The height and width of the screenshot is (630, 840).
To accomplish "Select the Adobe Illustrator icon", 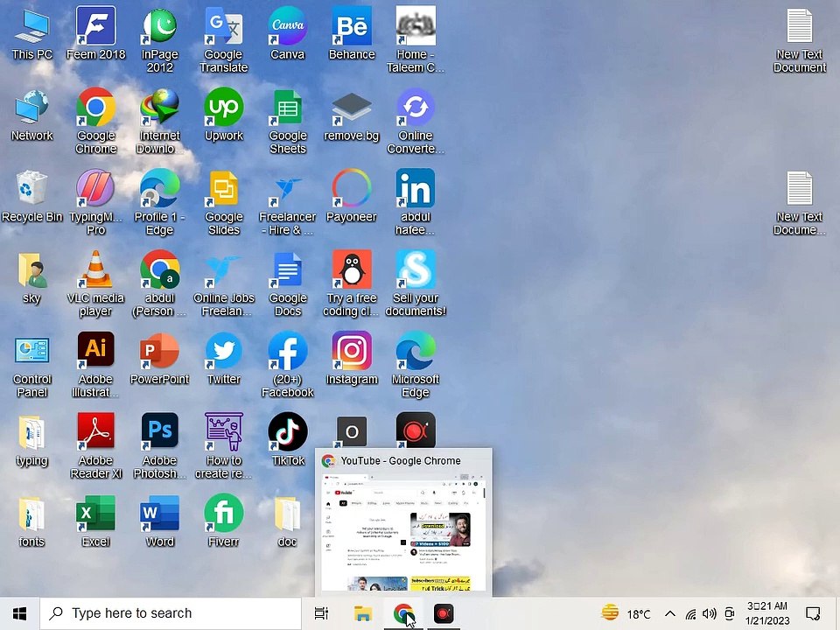I will click(x=96, y=367).
